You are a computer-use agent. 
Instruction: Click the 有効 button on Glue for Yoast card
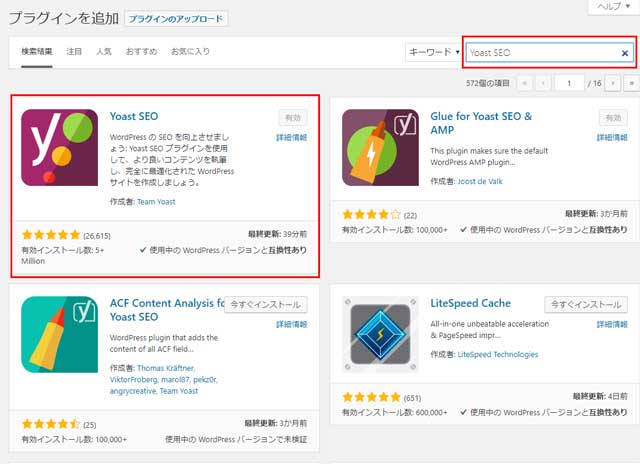tap(613, 118)
